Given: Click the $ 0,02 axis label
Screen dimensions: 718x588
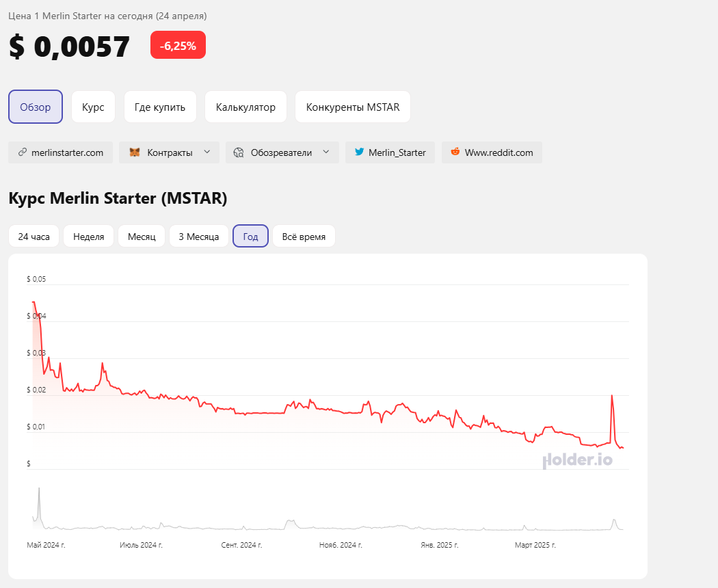Looking at the screenshot, I should pos(36,390).
